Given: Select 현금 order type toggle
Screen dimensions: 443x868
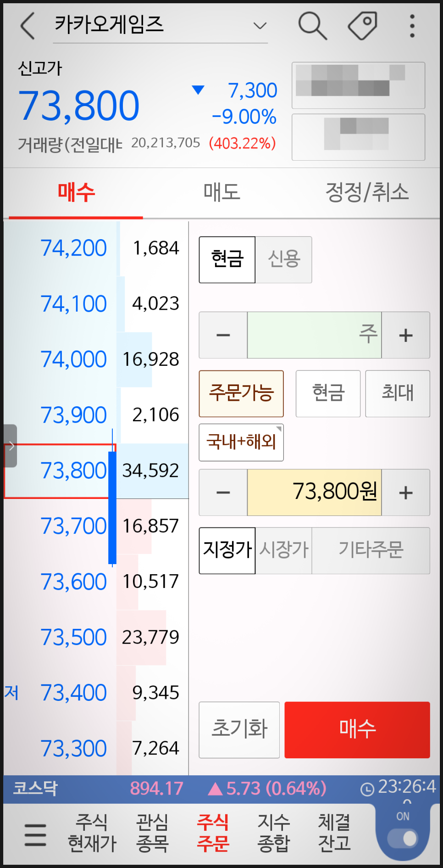Looking at the screenshot, I should 227,259.
